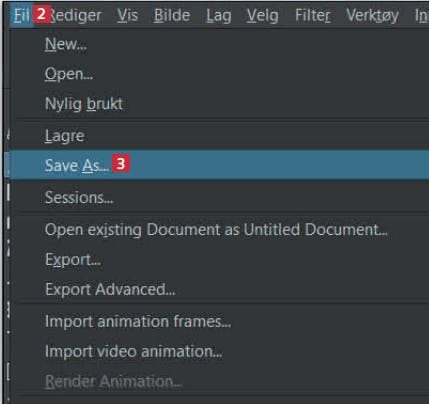The height and width of the screenshot is (404, 429).
Task: Open the Rediger menu
Action: pyautogui.click(x=76, y=15)
